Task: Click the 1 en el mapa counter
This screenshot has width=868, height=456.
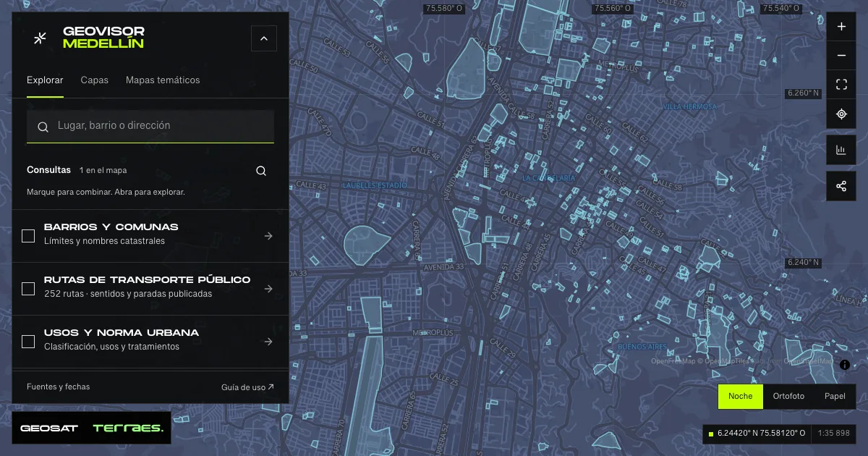Action: pos(103,171)
